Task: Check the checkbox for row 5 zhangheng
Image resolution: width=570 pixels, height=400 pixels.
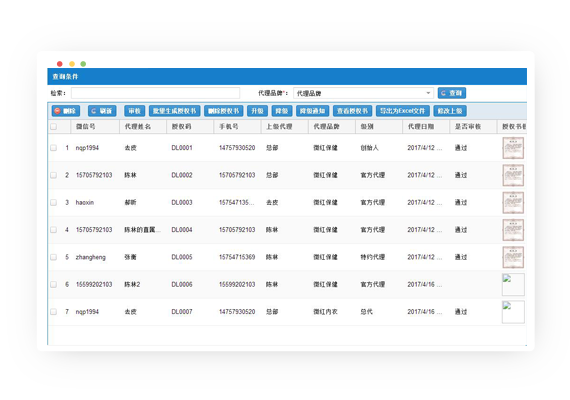Action: 54,257
